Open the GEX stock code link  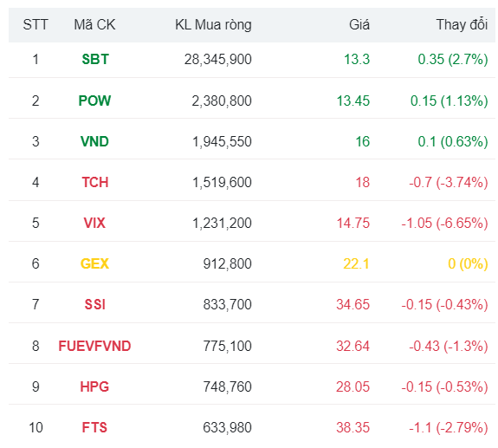[94, 263]
